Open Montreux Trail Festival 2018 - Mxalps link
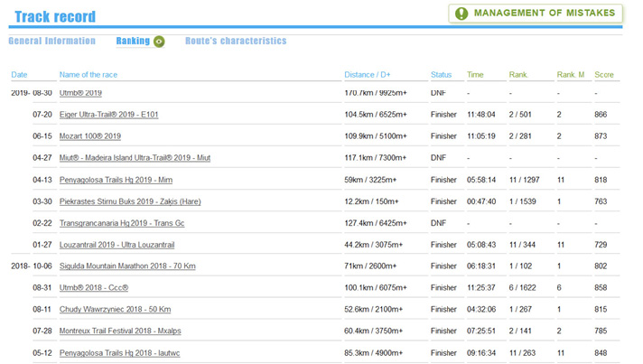This screenshot has height=364, width=643. pos(120,331)
